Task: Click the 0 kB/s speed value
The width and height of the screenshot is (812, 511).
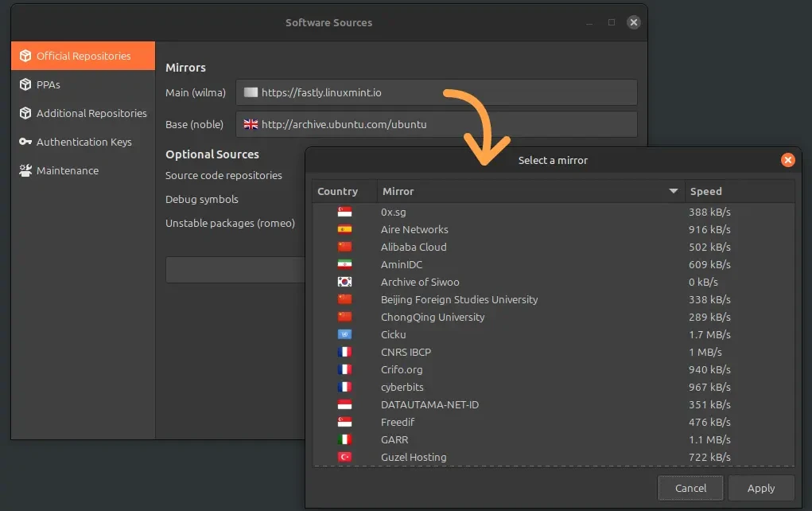Action: click(703, 282)
